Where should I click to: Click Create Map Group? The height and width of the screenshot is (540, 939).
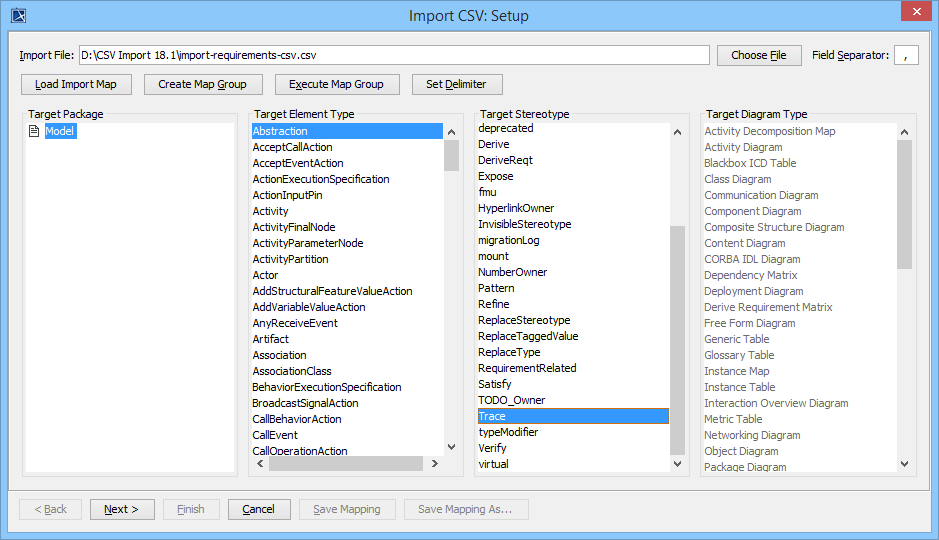(x=202, y=84)
